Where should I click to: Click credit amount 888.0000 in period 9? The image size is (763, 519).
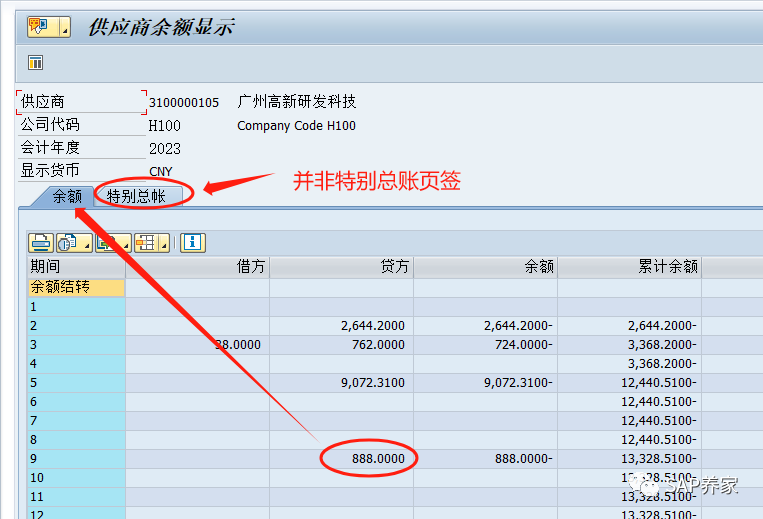coord(378,459)
